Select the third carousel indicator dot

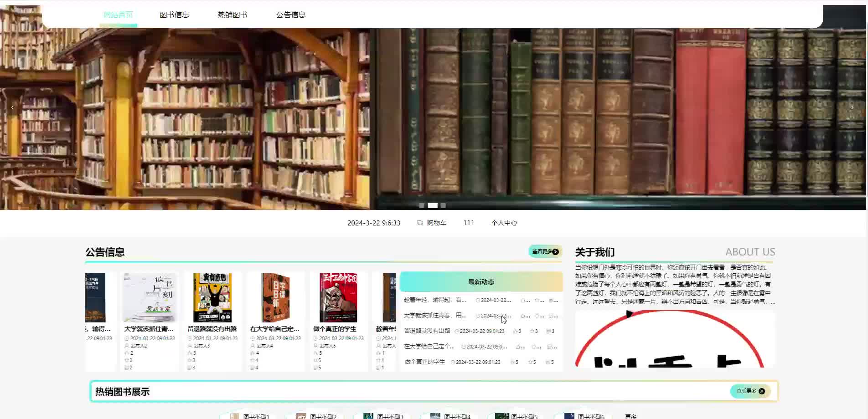click(443, 205)
